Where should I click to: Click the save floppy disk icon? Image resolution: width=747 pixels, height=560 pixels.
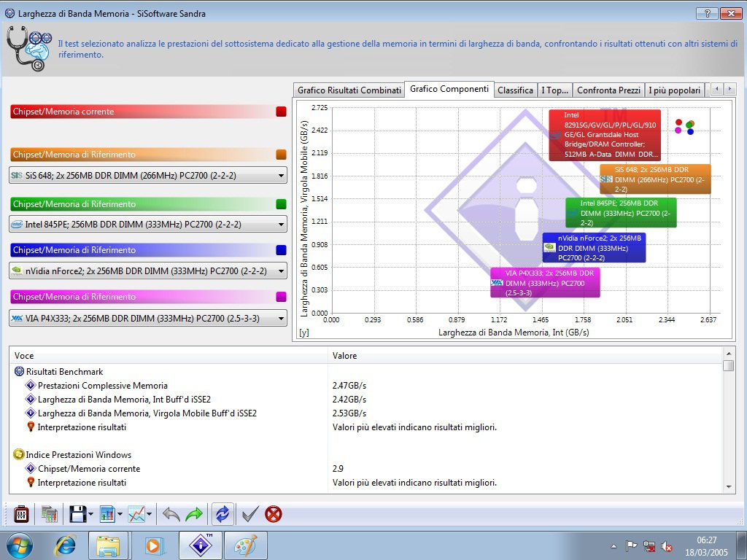click(77, 514)
